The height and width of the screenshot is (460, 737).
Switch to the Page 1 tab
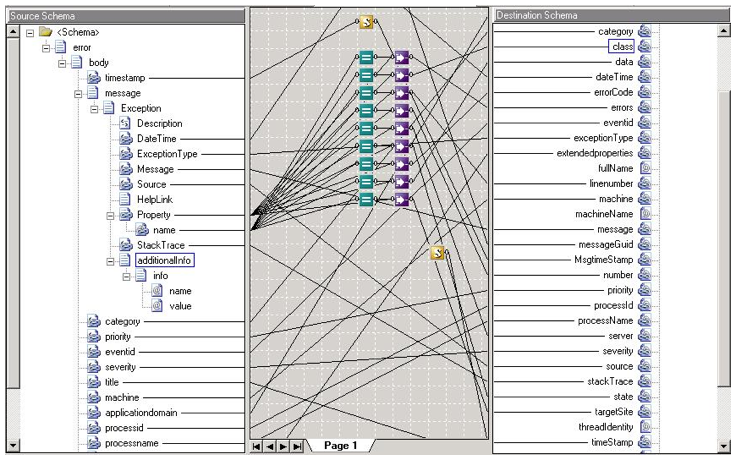[340, 445]
